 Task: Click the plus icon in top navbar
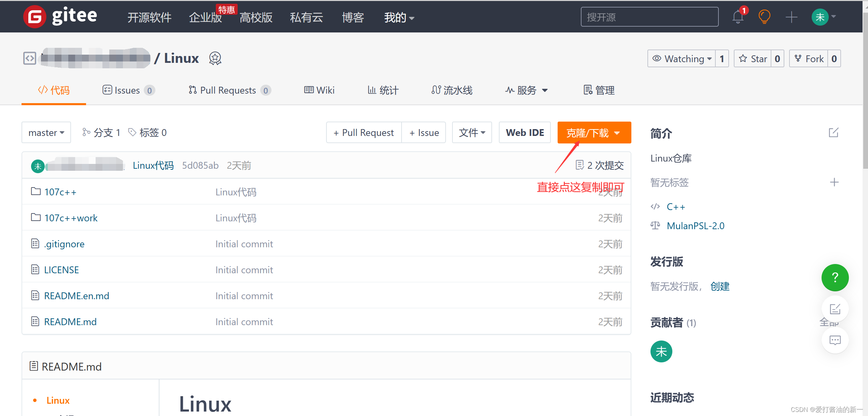[791, 17]
